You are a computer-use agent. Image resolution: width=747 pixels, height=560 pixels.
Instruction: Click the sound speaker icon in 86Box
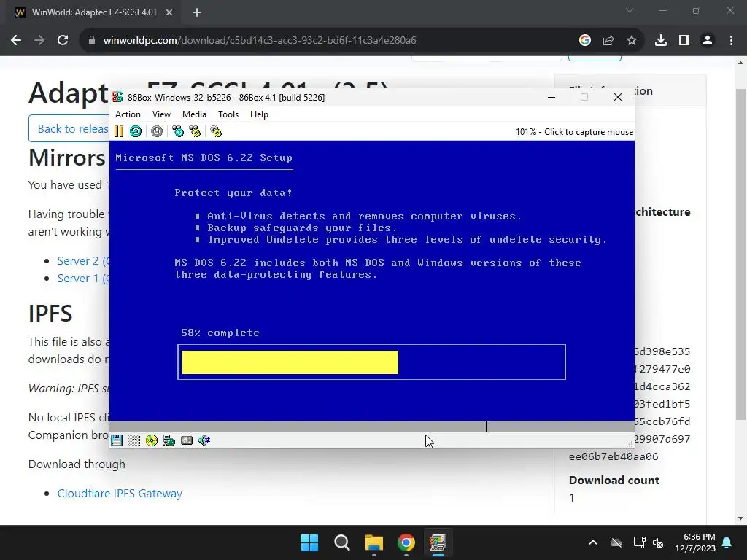pos(204,440)
